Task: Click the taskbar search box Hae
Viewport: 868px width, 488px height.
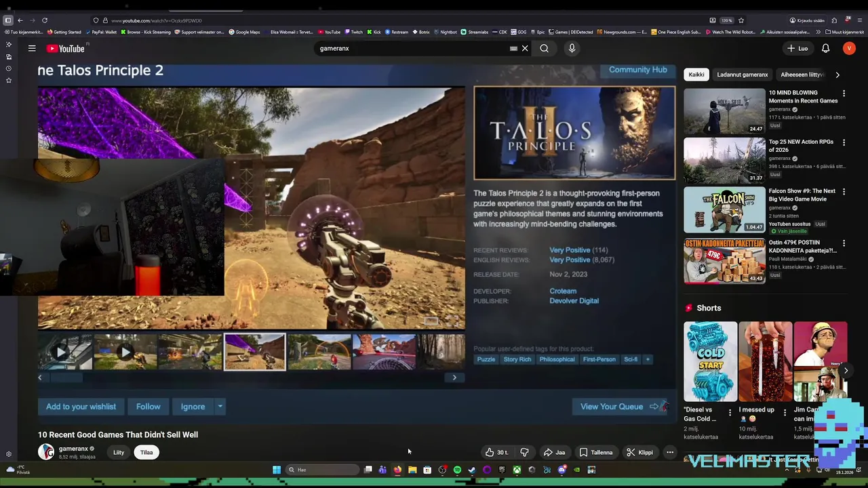Action: (321, 470)
